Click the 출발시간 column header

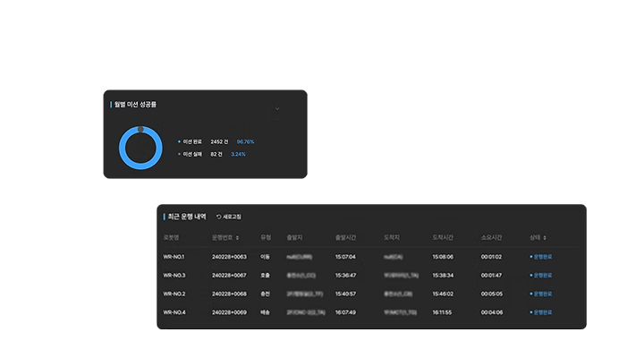344,238
